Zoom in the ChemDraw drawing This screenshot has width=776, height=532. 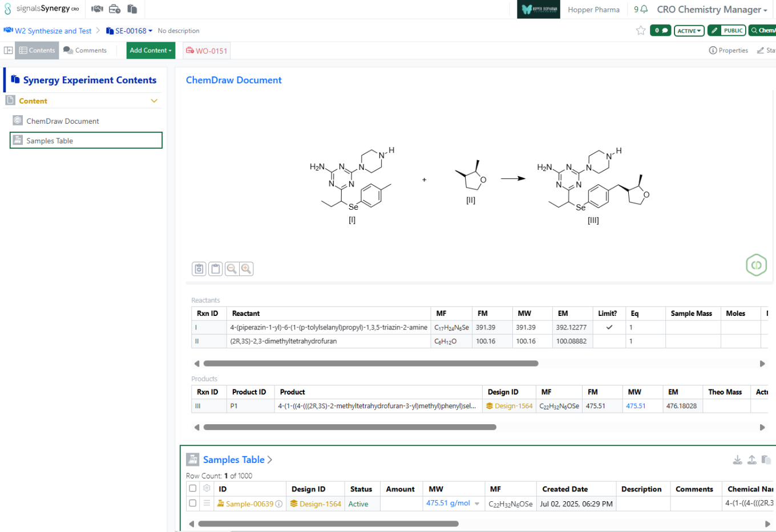pos(246,269)
